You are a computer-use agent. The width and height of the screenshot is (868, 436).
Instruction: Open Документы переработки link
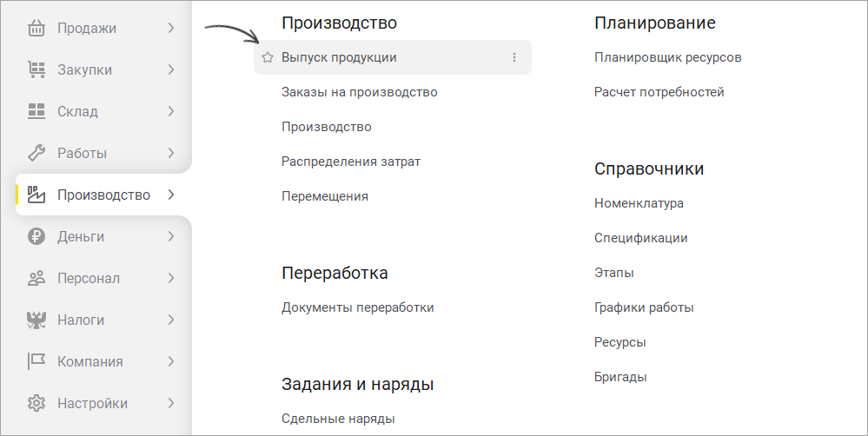358,307
